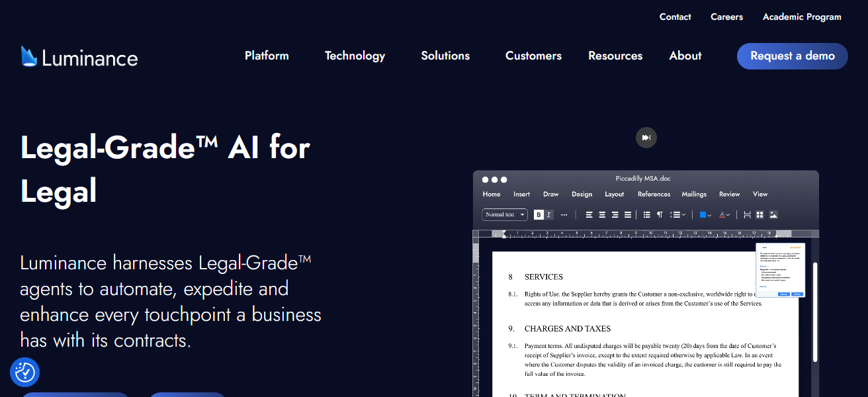868x397 pixels.
Task: Toggle Italic formatting in document toolbar
Action: click(x=549, y=214)
